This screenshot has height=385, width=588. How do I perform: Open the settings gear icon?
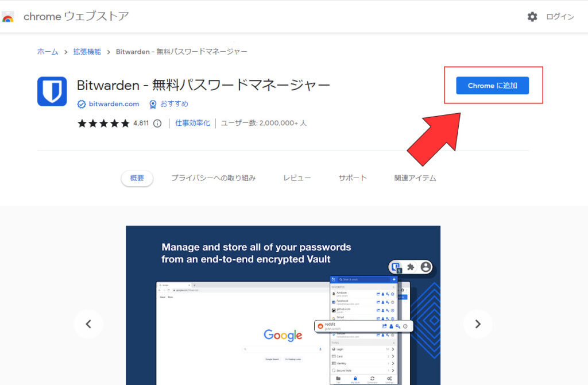(x=532, y=17)
